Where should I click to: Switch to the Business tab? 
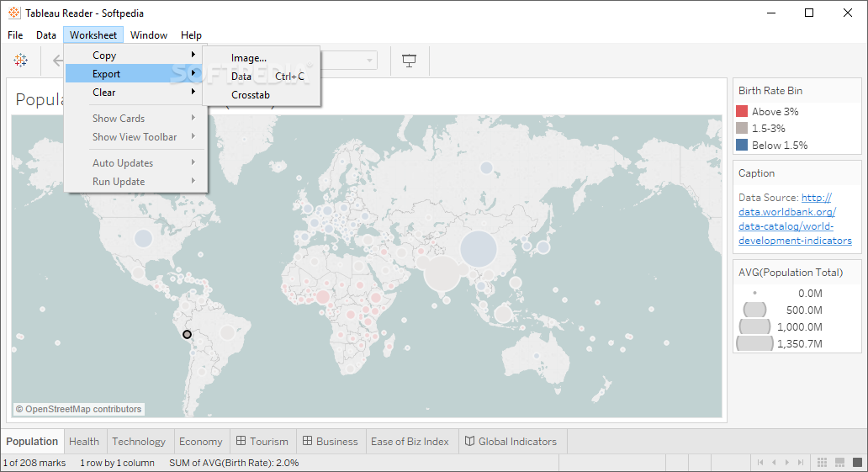click(331, 442)
